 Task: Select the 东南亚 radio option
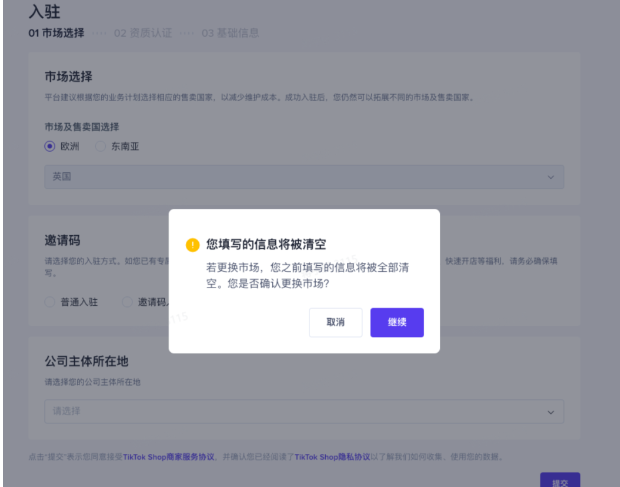[x=100, y=147]
